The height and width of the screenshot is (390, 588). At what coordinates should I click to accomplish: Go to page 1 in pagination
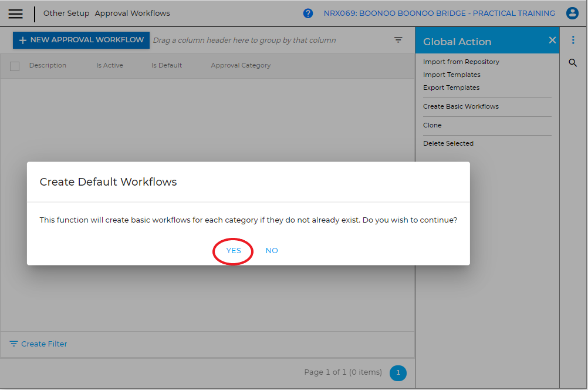[x=398, y=373]
